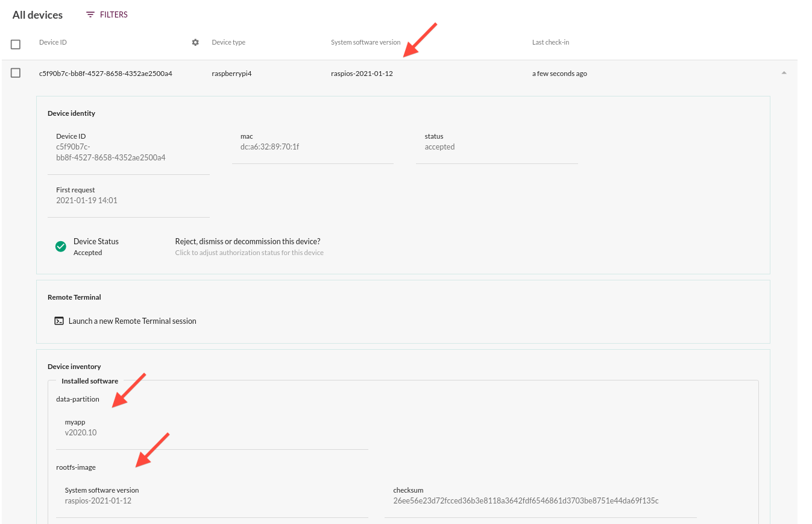The image size is (812, 524).
Task: Click the filter lines icon beside FILTERS
Action: (x=90, y=14)
